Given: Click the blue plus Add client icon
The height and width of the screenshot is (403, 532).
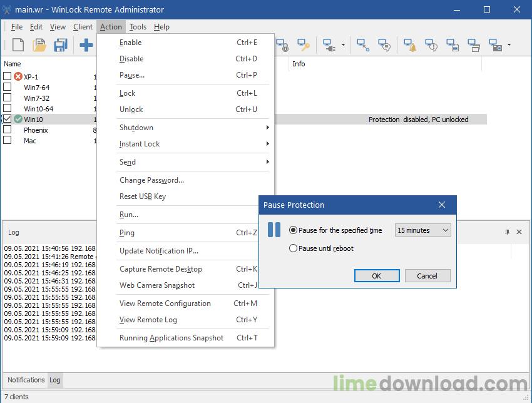Looking at the screenshot, I should click(x=86, y=45).
